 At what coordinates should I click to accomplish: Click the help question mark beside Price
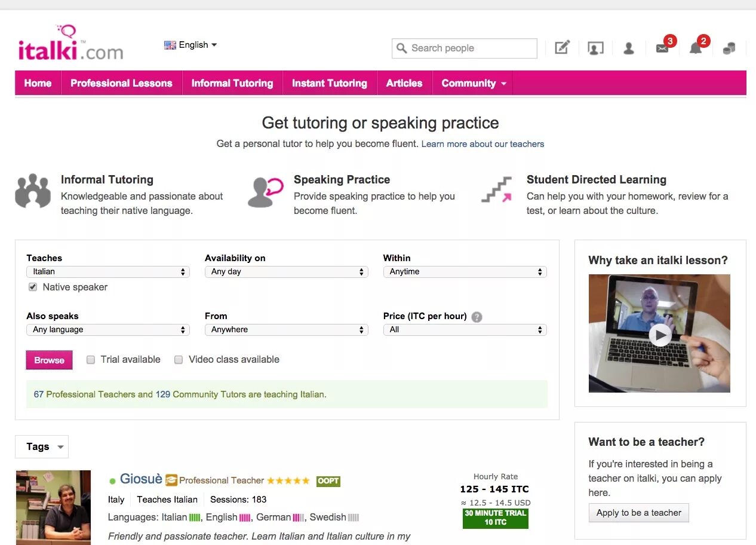click(477, 317)
